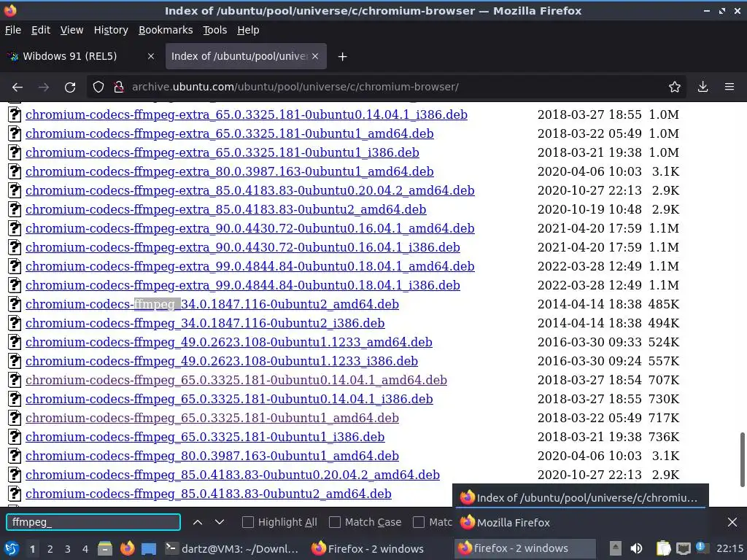The width and height of the screenshot is (747, 560).
Task: Find next match using down arrow
Action: (x=220, y=522)
